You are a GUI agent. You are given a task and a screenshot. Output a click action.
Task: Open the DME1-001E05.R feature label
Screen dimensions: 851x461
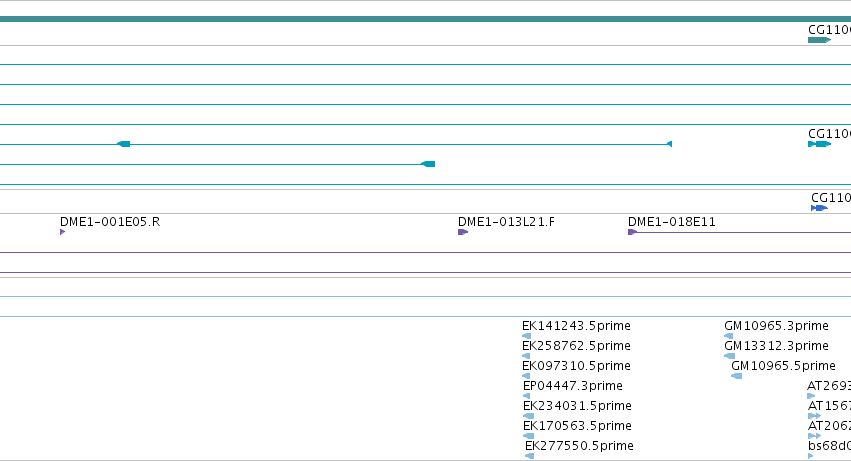pos(110,222)
